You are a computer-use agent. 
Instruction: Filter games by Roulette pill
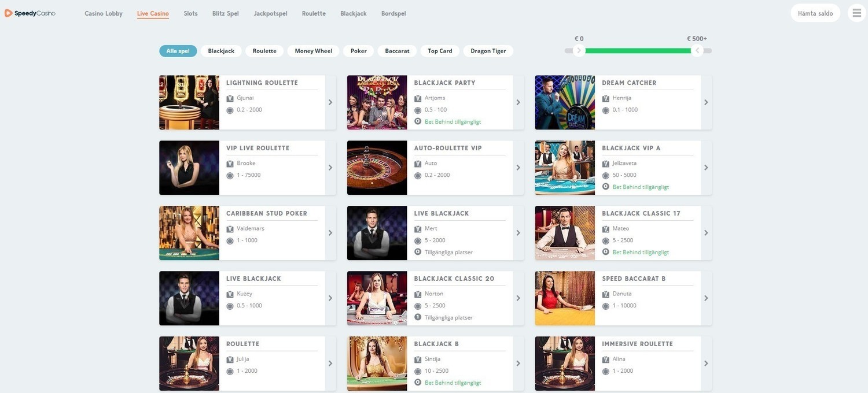point(264,51)
